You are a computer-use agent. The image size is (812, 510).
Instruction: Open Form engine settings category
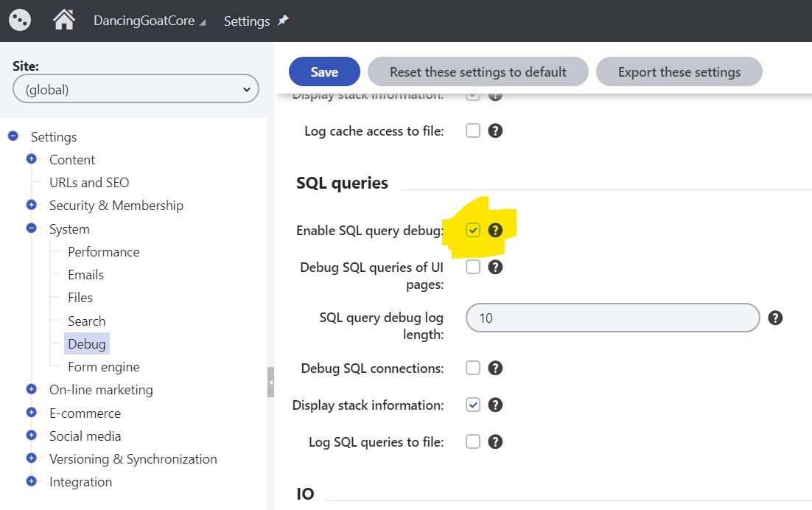point(104,367)
